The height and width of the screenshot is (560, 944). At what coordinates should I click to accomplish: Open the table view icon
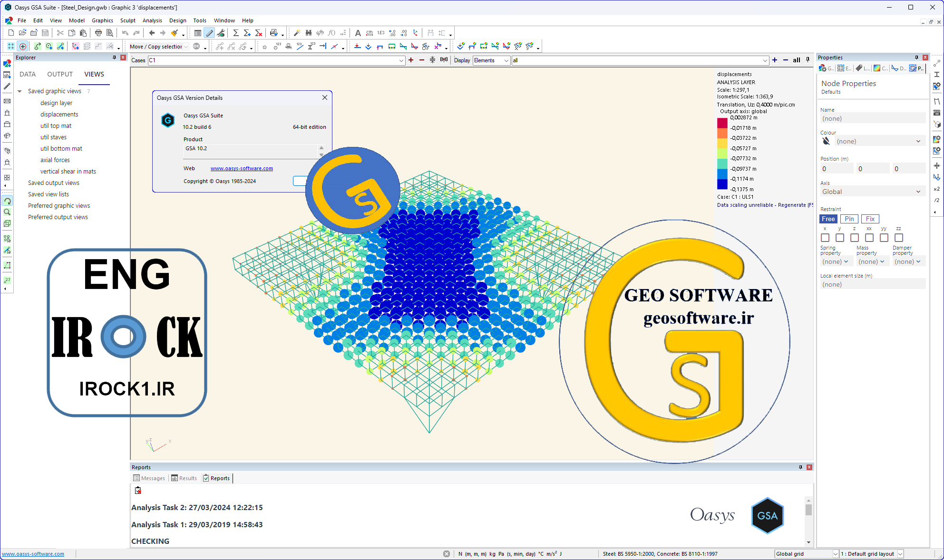[197, 33]
